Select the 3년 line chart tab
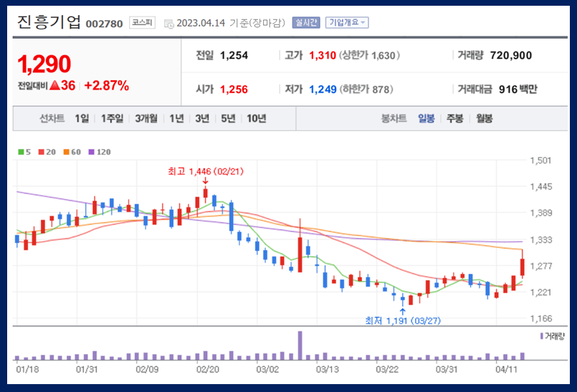577x392 pixels. tap(202, 118)
